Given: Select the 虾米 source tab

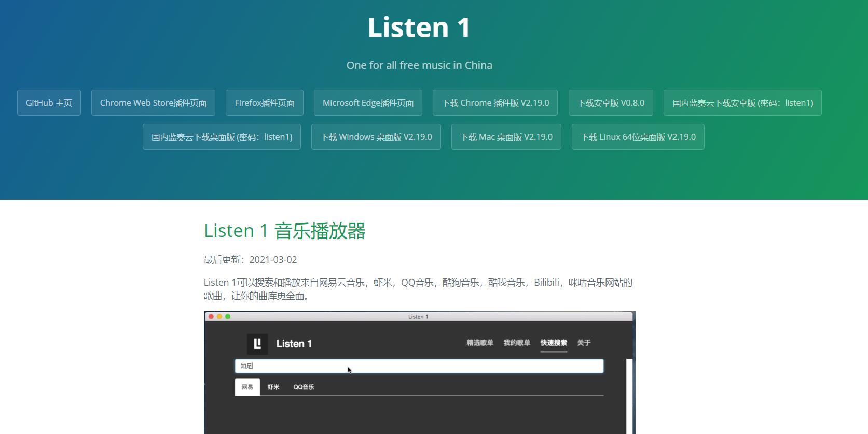Looking at the screenshot, I should pyautogui.click(x=273, y=387).
